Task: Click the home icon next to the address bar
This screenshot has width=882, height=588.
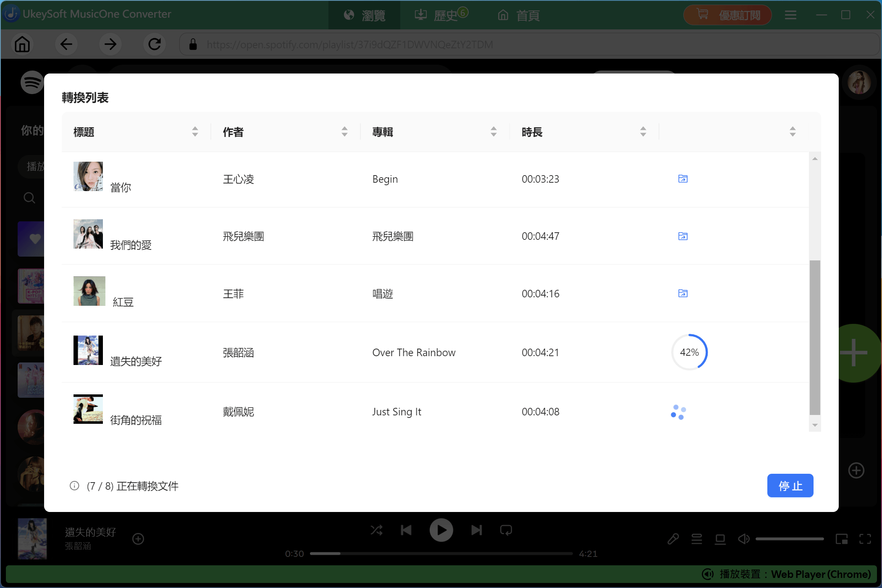Action: click(22, 44)
